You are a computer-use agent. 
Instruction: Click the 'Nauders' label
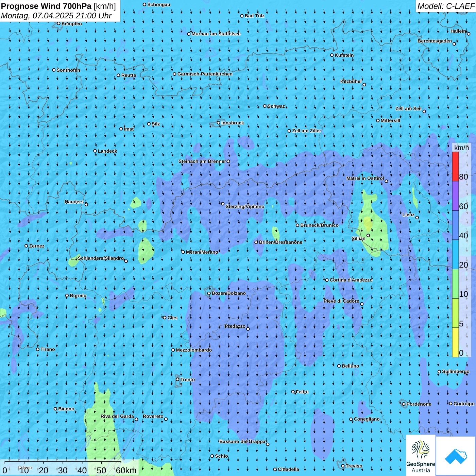click(74, 202)
